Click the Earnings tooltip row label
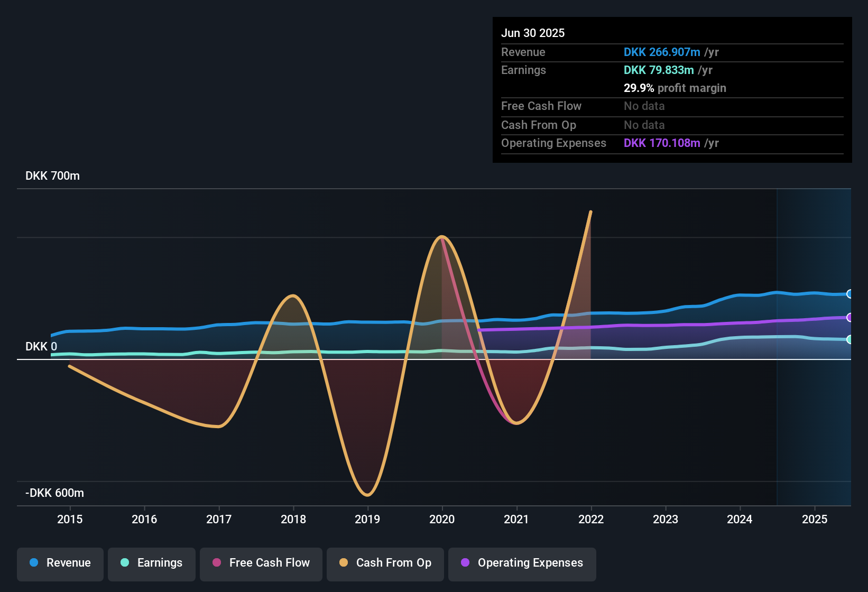Screen dimensions: 868x592 pos(523,70)
